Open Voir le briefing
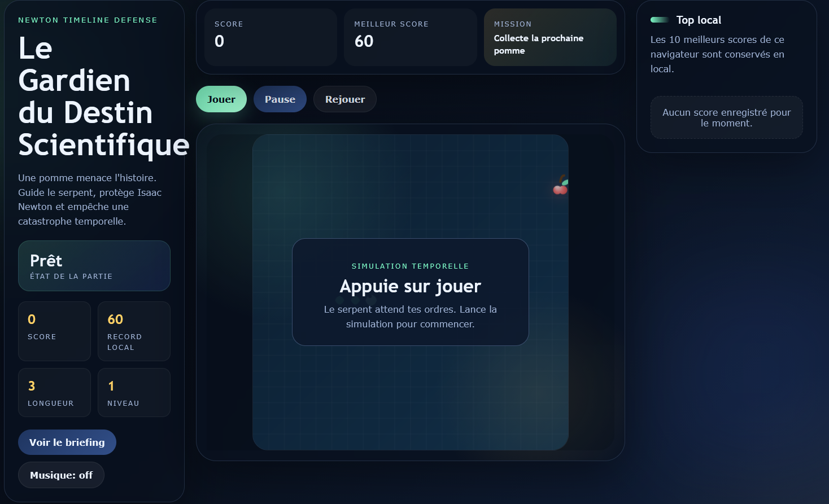This screenshot has height=504, width=829. (x=67, y=442)
